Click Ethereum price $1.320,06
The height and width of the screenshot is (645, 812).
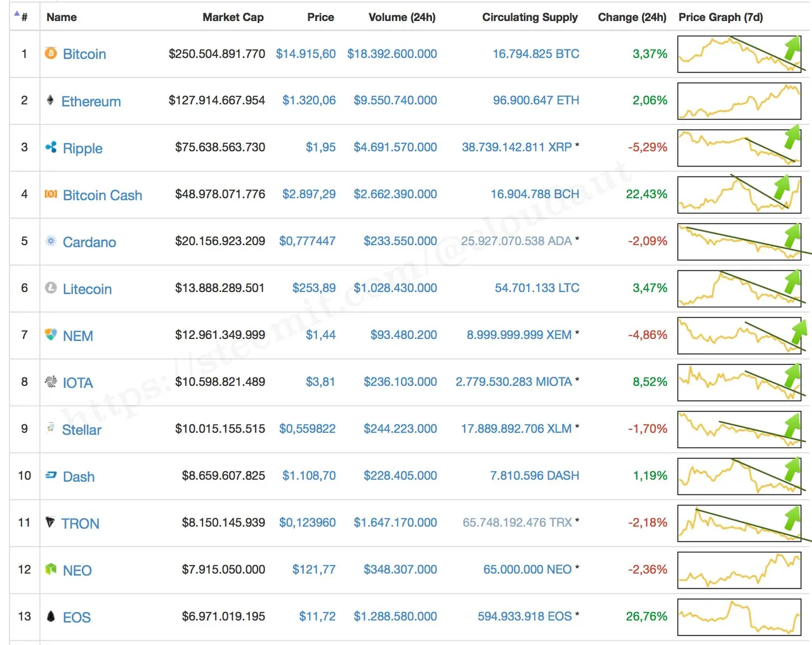[309, 100]
